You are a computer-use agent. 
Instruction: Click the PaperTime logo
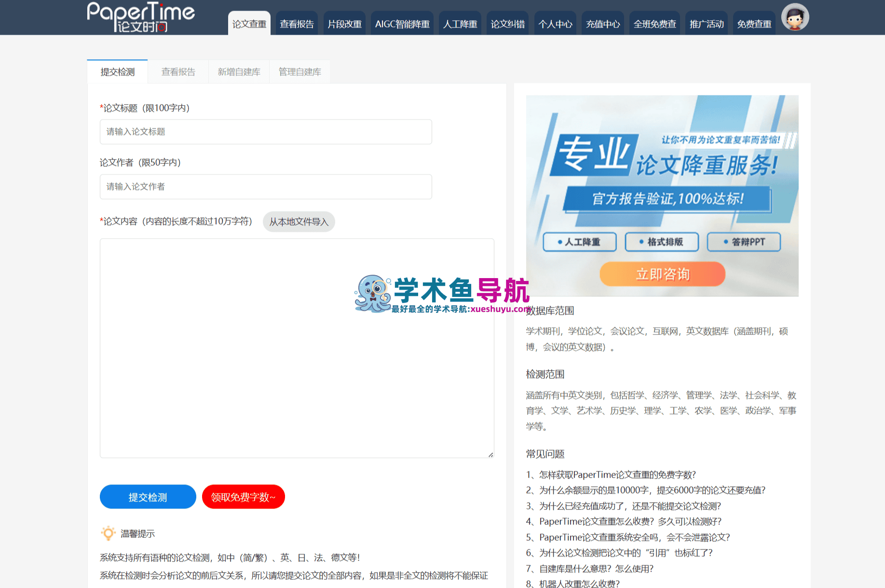[x=141, y=17]
